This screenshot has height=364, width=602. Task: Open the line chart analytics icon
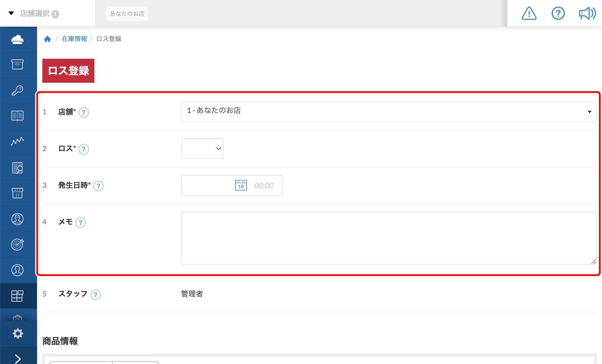tap(17, 141)
